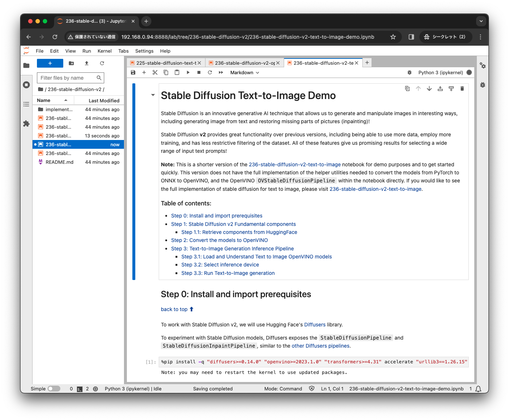Open new browser tab plus button

coord(146,21)
